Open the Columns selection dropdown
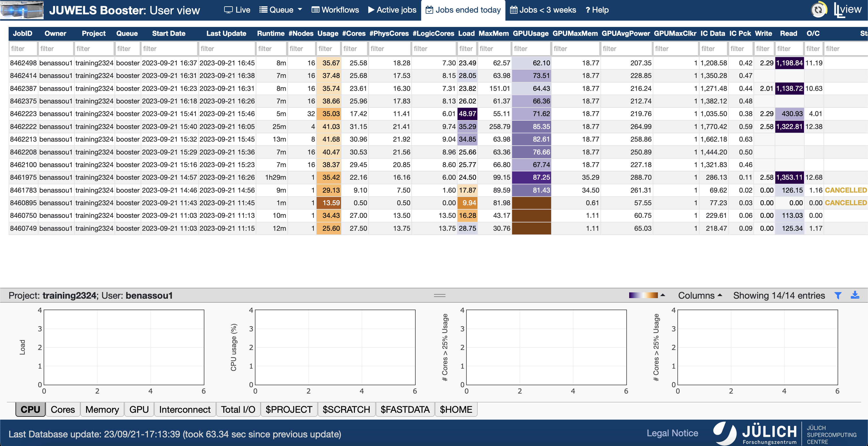 700,296
